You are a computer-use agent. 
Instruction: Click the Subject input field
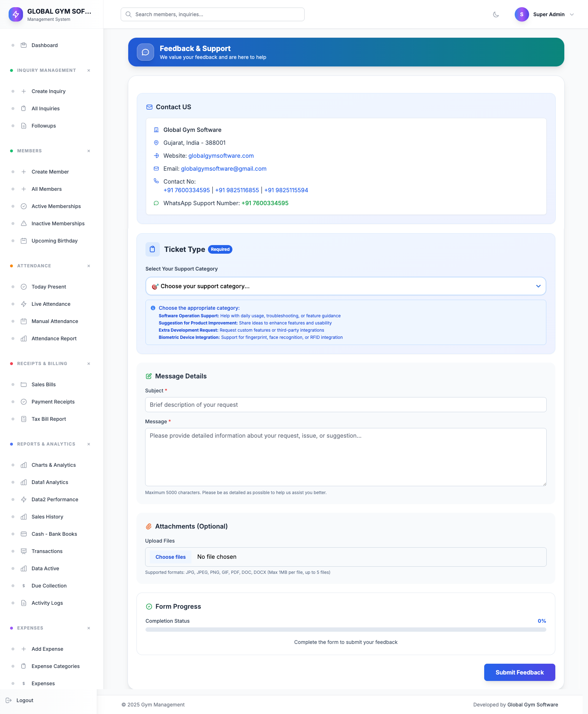[x=346, y=405]
